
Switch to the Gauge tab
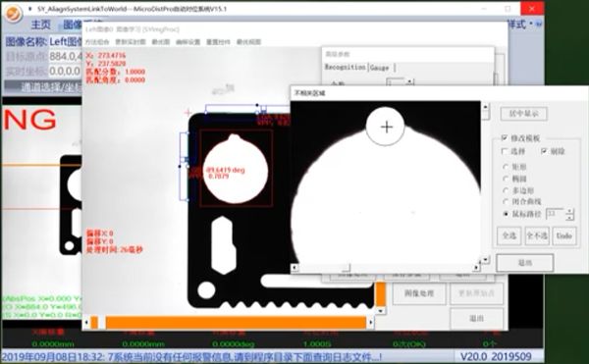pos(379,68)
